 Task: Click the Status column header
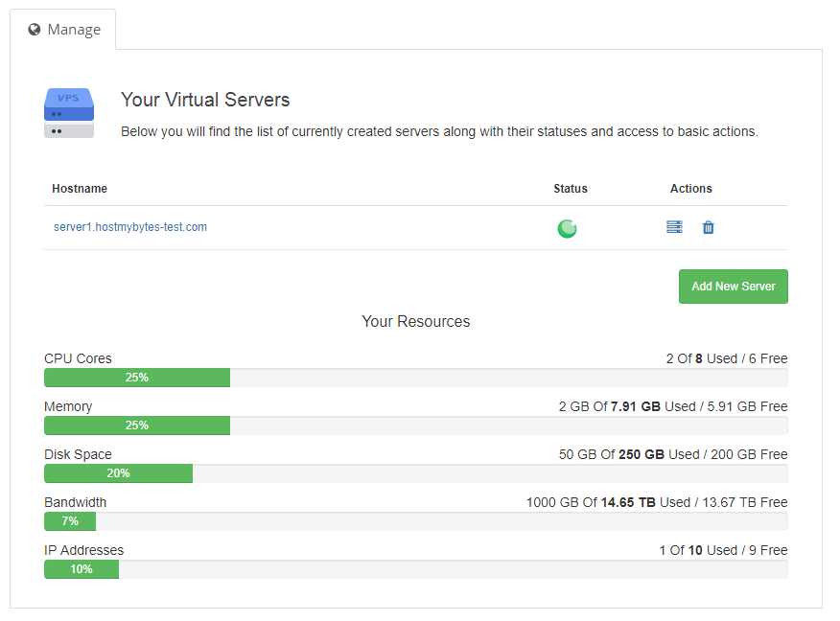571,189
